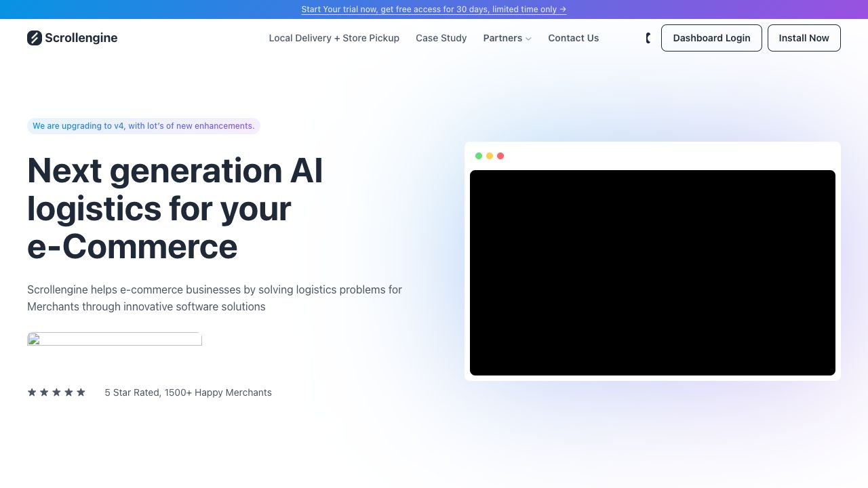Click the yellow dot in mock window
The width and height of the screenshot is (868, 488).
point(490,156)
